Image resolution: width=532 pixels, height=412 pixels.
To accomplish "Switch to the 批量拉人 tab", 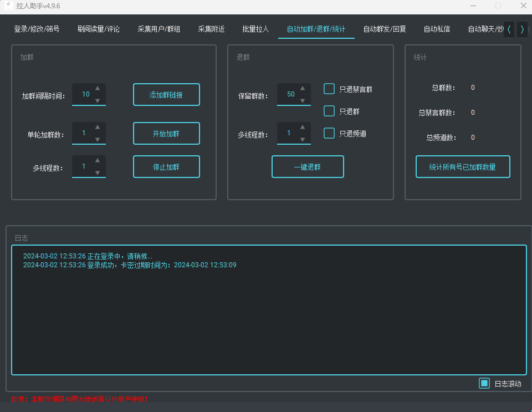I will coord(255,29).
